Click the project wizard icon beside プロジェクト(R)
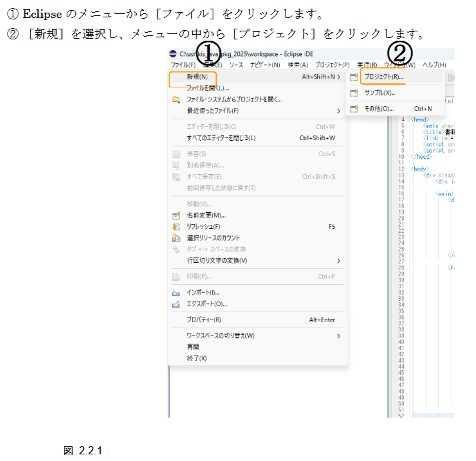Image resolution: width=476 pixels, height=461 pixels. (354, 77)
